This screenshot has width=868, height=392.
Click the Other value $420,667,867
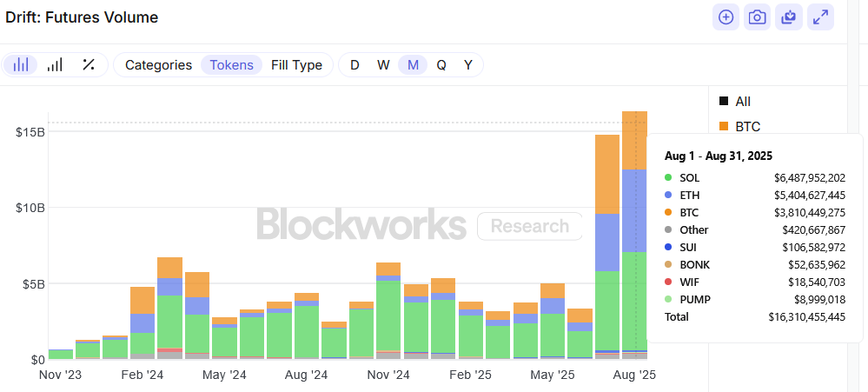[814, 229]
